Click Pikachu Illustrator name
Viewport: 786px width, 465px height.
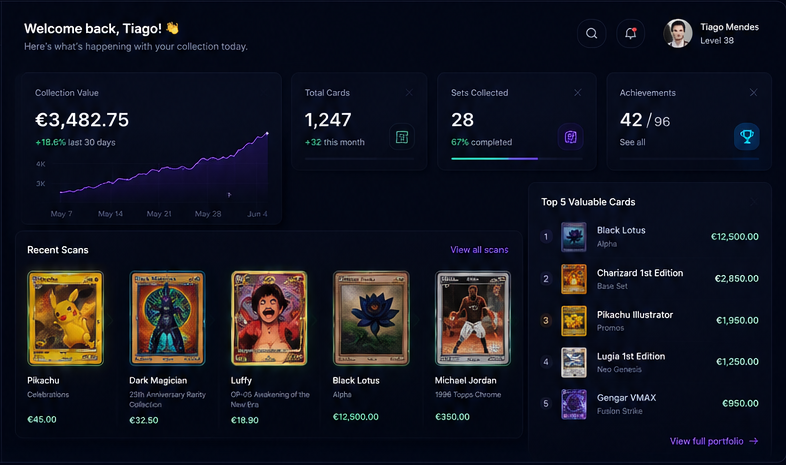(x=635, y=315)
